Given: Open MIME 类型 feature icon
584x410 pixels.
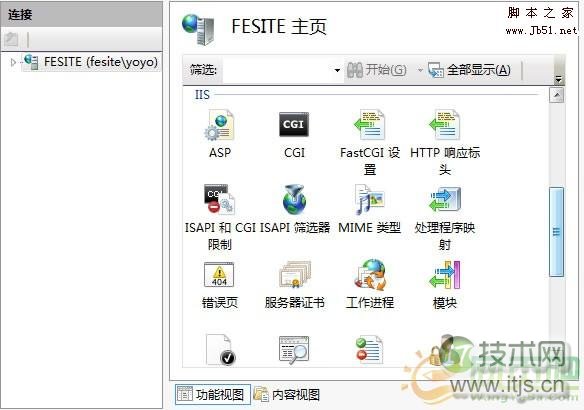Looking at the screenshot, I should point(369,200).
